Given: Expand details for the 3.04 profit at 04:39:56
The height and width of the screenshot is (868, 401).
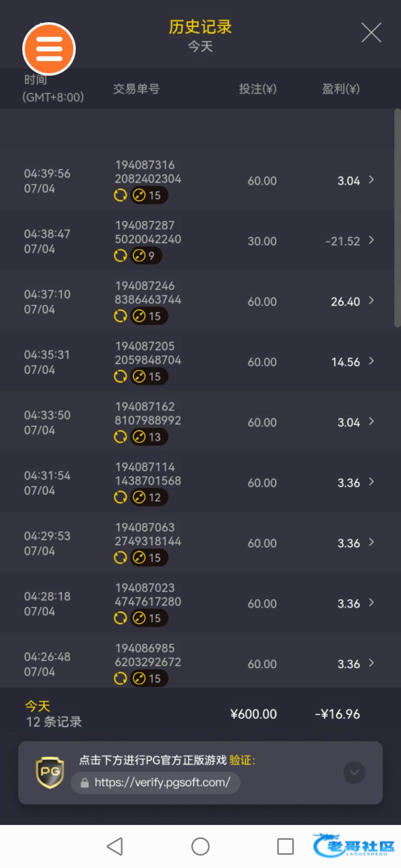Looking at the screenshot, I should [x=371, y=180].
